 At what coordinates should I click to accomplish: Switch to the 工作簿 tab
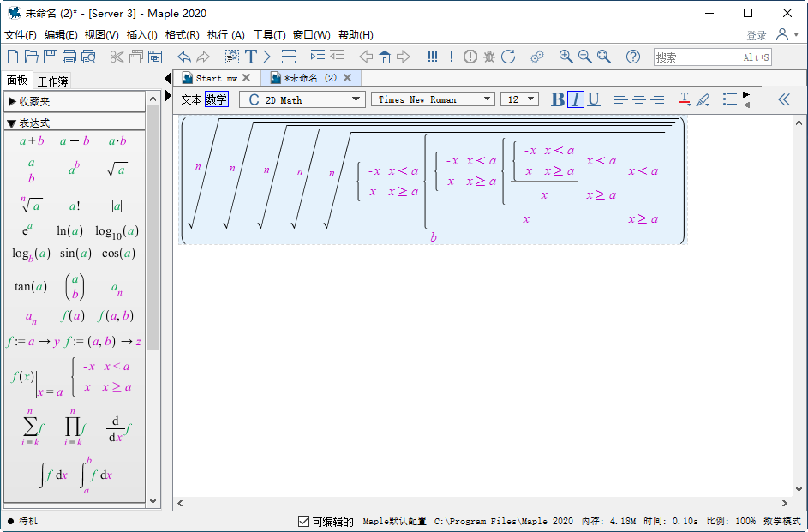click(52, 81)
